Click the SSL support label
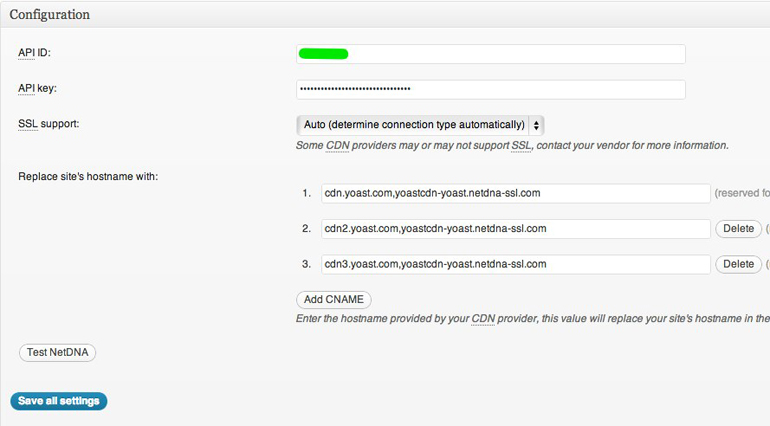The image size is (770, 426). (48, 124)
